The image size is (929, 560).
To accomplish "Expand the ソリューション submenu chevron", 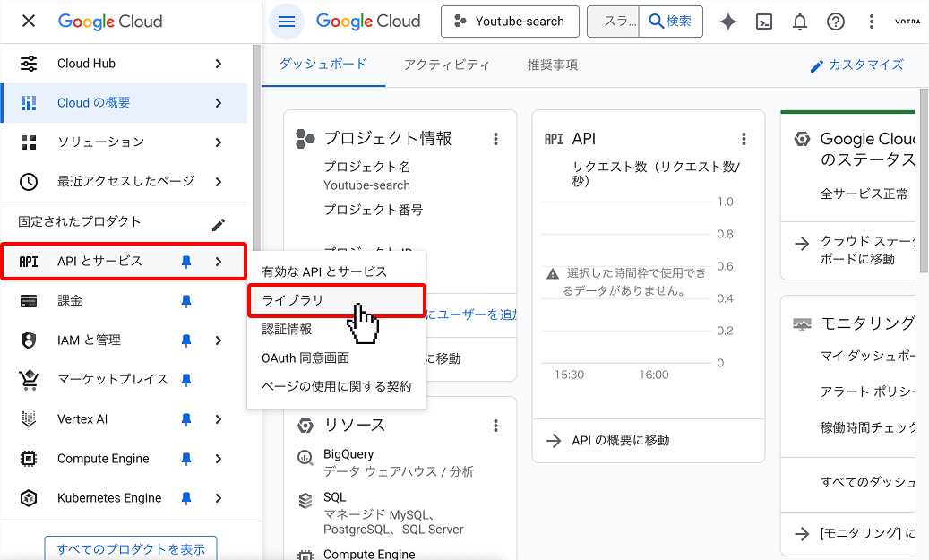I will pyautogui.click(x=219, y=142).
